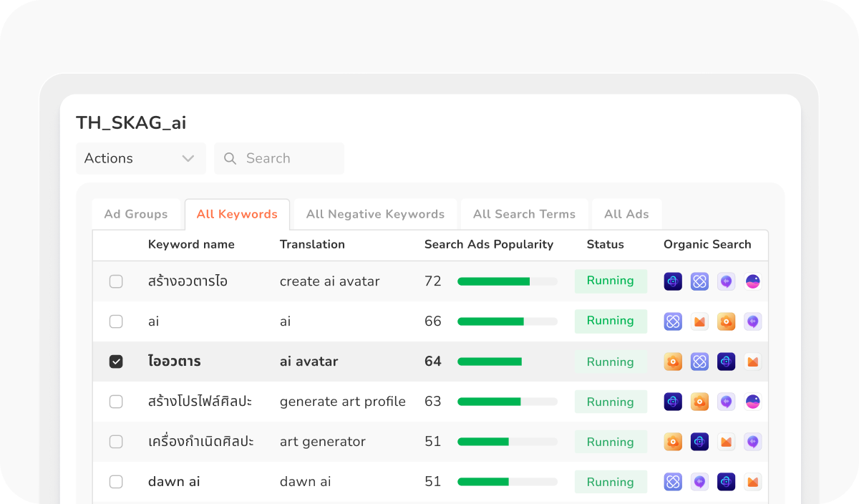Click the orange flower app icon in the ai avatar row
This screenshot has height=504, width=859.
(x=673, y=362)
